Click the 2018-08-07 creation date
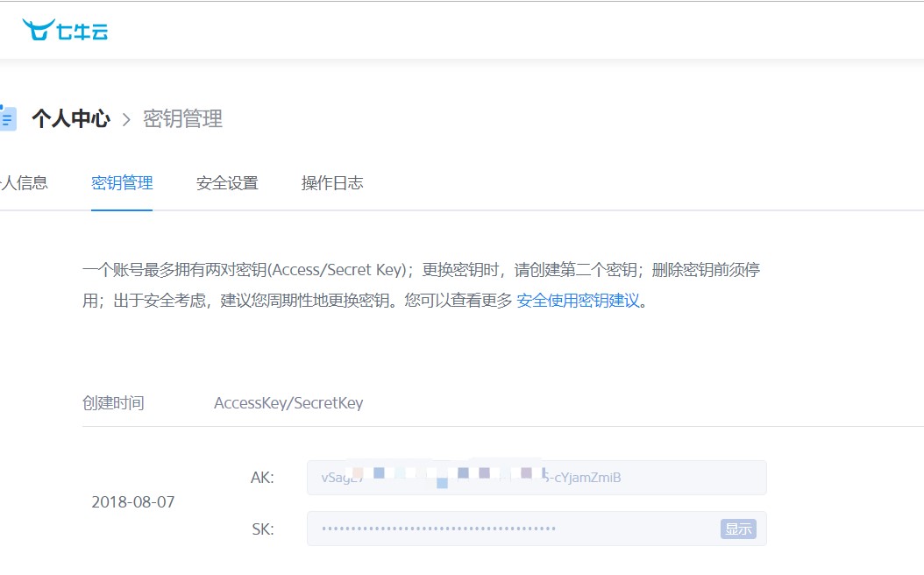This screenshot has height=575, width=924. click(x=133, y=502)
